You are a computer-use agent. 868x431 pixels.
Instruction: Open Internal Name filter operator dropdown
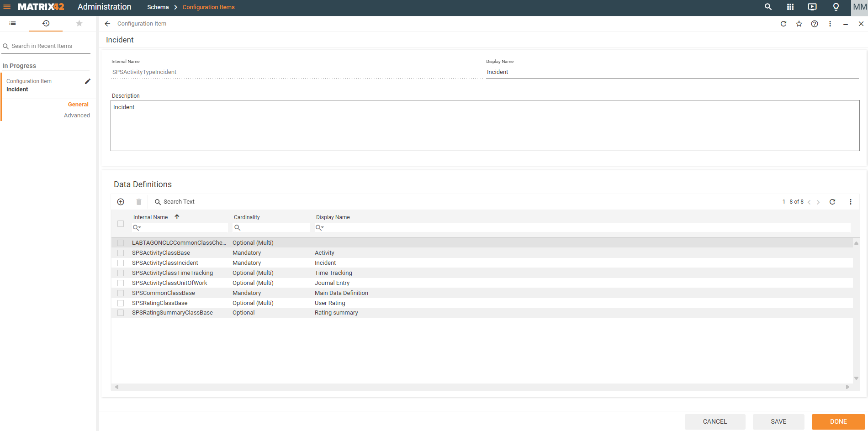[x=137, y=227]
